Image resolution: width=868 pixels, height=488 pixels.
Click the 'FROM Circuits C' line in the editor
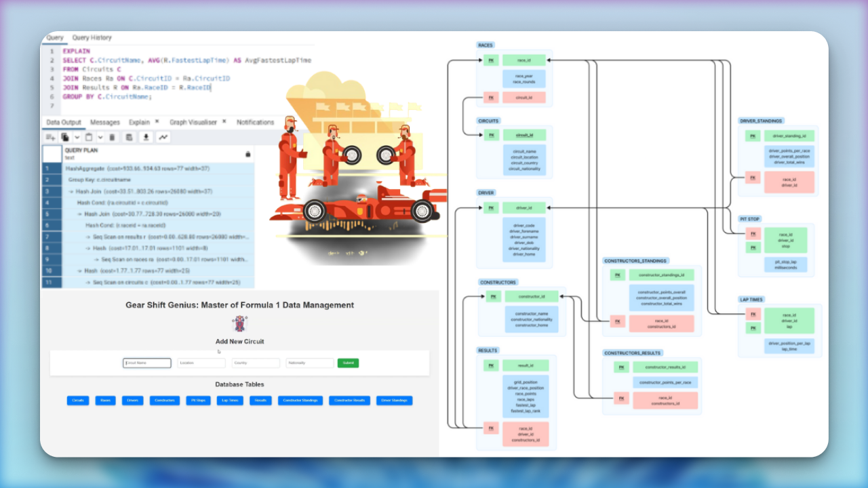coord(92,69)
